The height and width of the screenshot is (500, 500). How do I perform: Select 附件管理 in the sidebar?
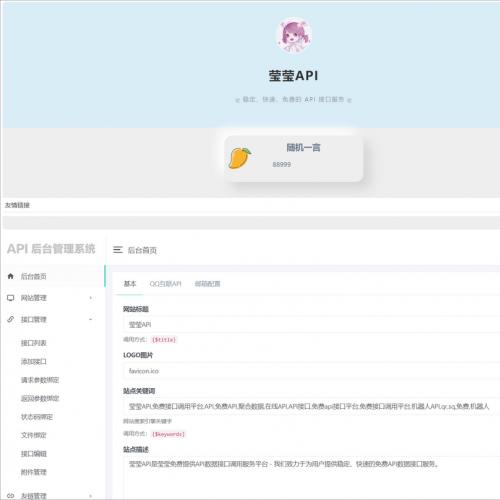34,472
